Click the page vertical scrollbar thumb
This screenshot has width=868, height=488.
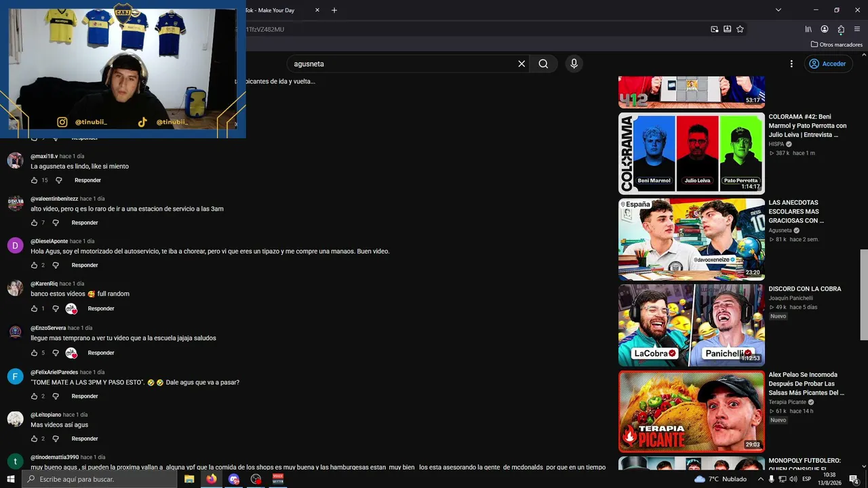pyautogui.click(x=863, y=295)
